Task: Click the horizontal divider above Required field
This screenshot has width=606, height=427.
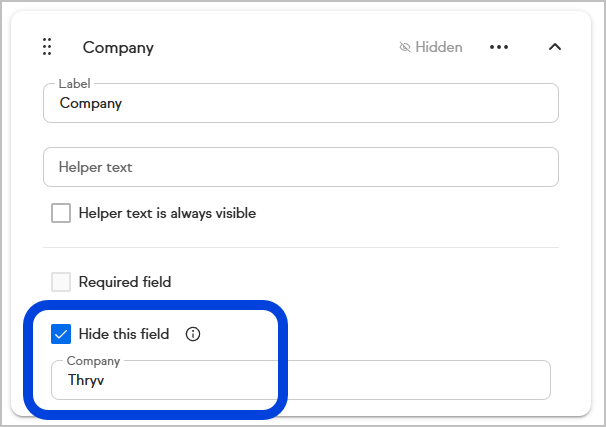Action: [x=300, y=248]
